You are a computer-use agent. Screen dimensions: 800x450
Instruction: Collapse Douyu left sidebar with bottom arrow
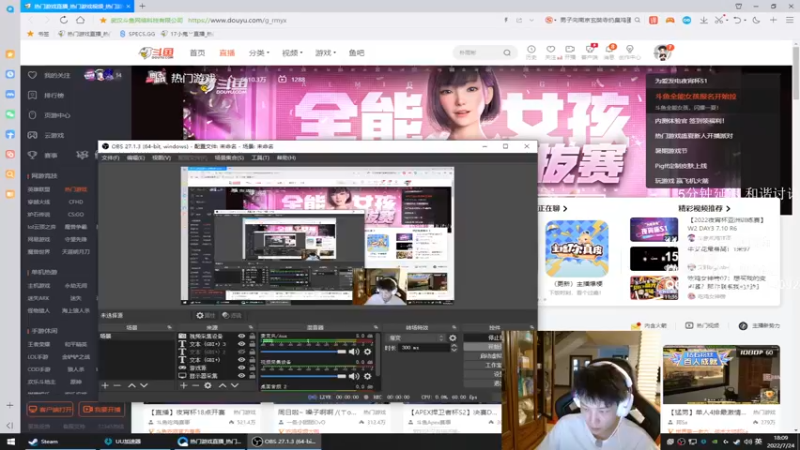coord(10,426)
